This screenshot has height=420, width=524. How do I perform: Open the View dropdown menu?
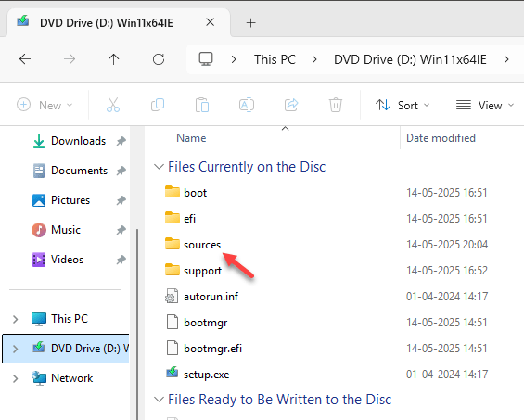485,106
